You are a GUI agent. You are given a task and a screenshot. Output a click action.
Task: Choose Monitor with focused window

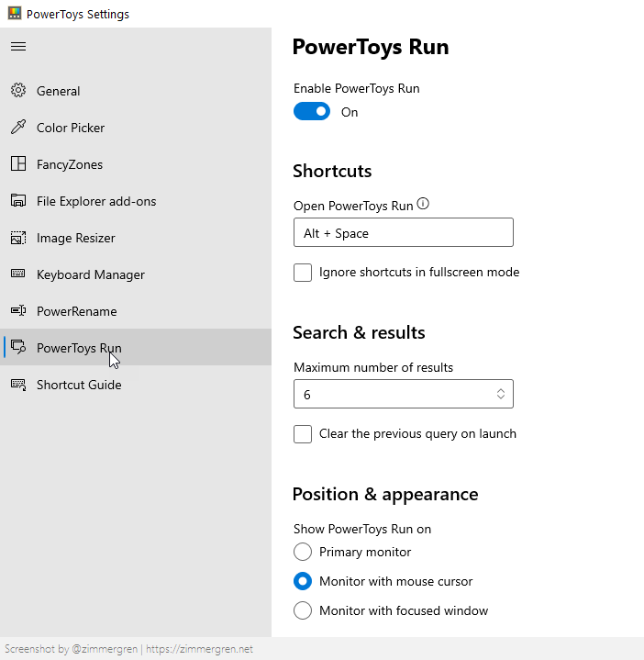click(x=303, y=610)
